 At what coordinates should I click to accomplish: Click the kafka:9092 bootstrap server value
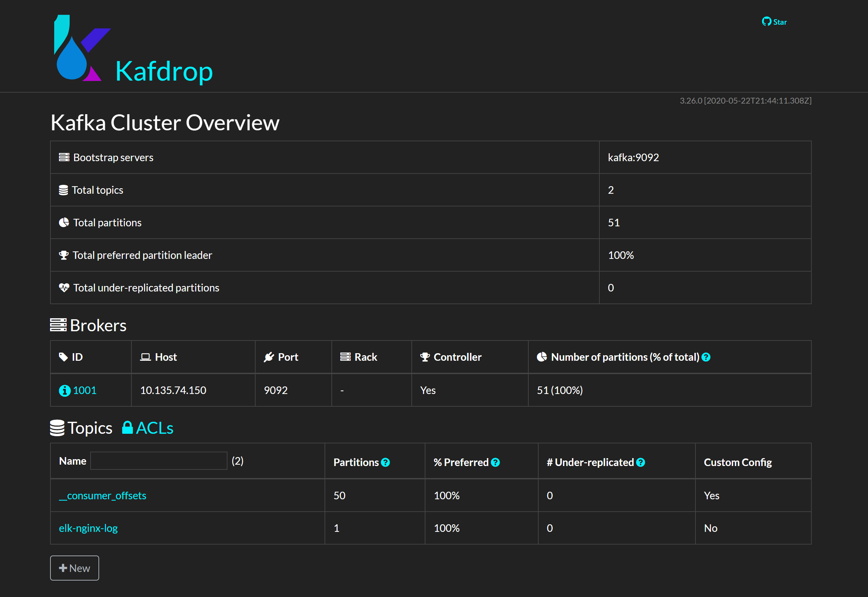tap(633, 157)
